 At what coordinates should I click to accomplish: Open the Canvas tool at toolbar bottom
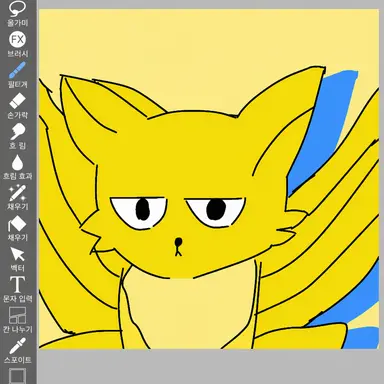coord(17,376)
